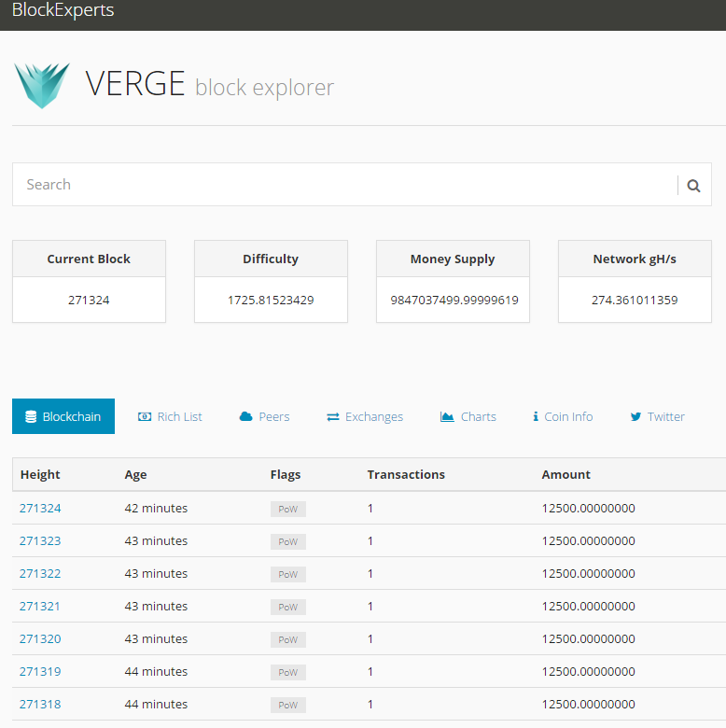Click the Height column header

[x=40, y=474]
